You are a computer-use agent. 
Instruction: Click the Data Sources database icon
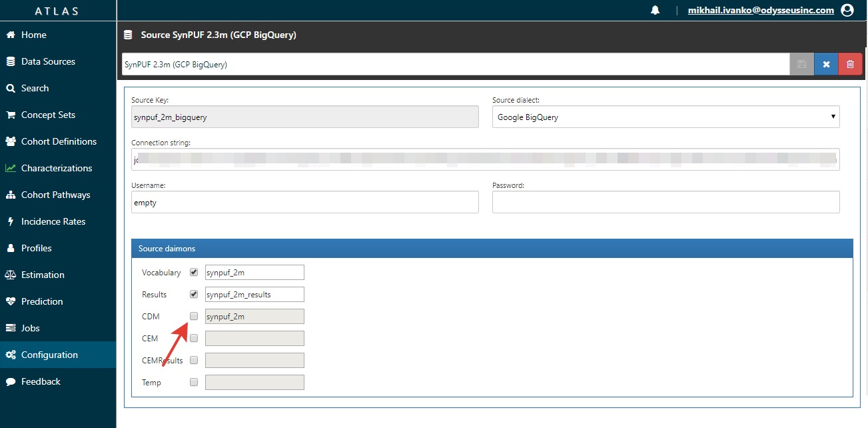[x=11, y=61]
